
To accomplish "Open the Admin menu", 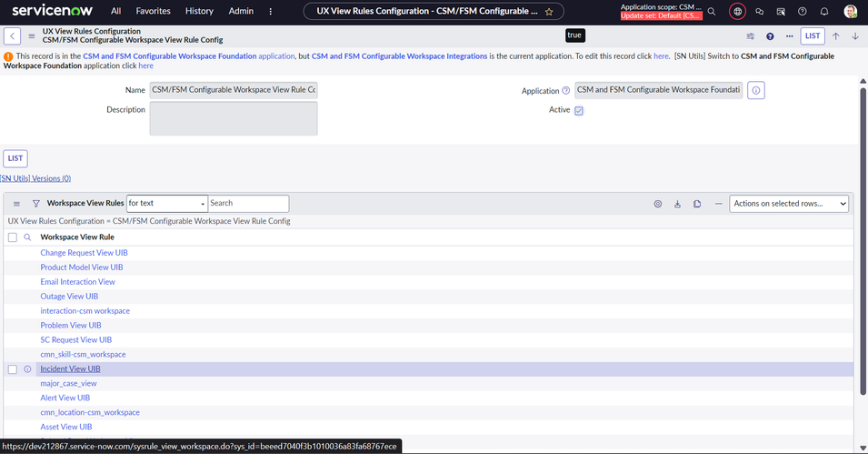I will 242,11.
